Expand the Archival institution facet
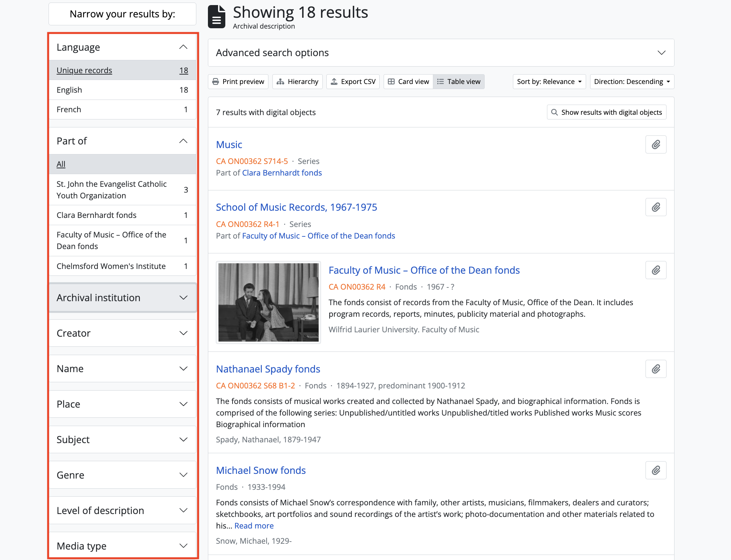The image size is (731, 560). tap(122, 298)
